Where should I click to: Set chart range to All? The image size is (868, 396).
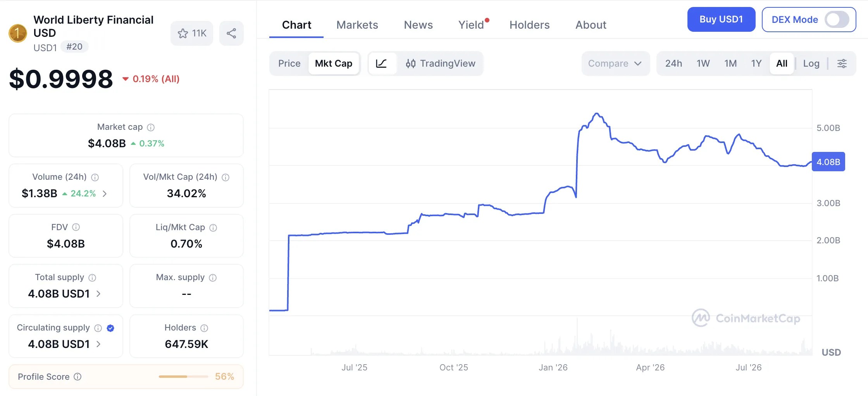[x=782, y=64]
